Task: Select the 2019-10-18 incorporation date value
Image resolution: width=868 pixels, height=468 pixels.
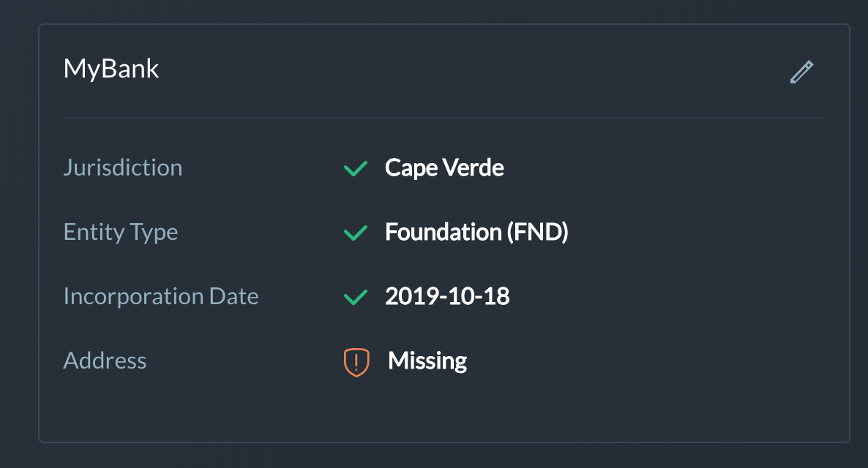Action: point(447,296)
